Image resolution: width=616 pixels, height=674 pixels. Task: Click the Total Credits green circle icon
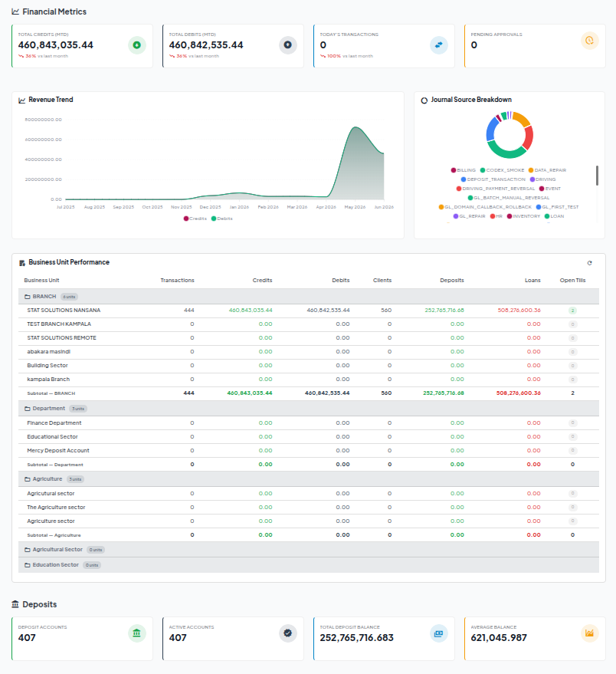[137, 45]
